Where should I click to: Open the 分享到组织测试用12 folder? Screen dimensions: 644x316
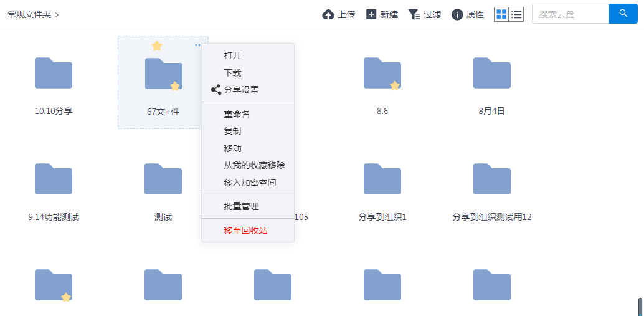(x=491, y=179)
